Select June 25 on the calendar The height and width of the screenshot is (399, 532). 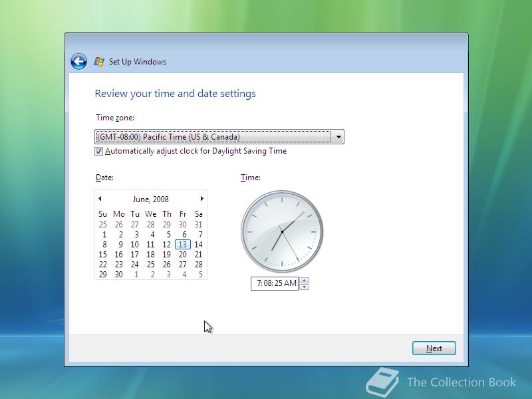151,264
